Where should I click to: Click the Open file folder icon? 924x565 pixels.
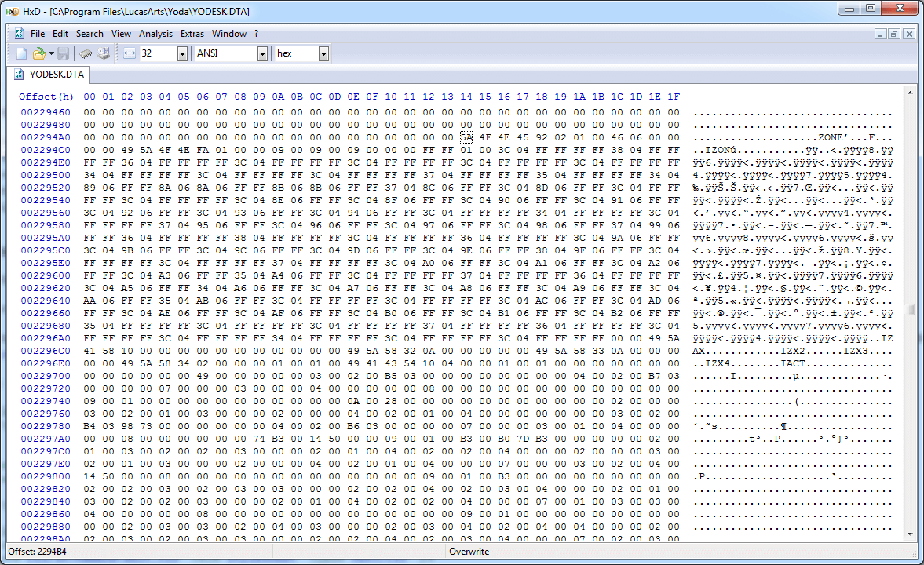38,53
